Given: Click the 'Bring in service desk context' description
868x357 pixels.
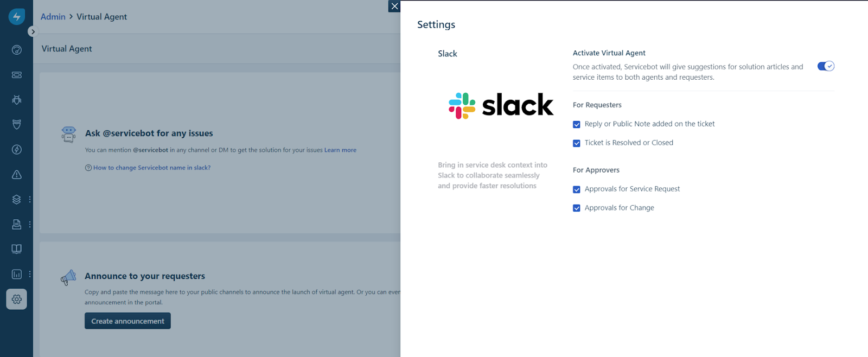Looking at the screenshot, I should (493, 175).
